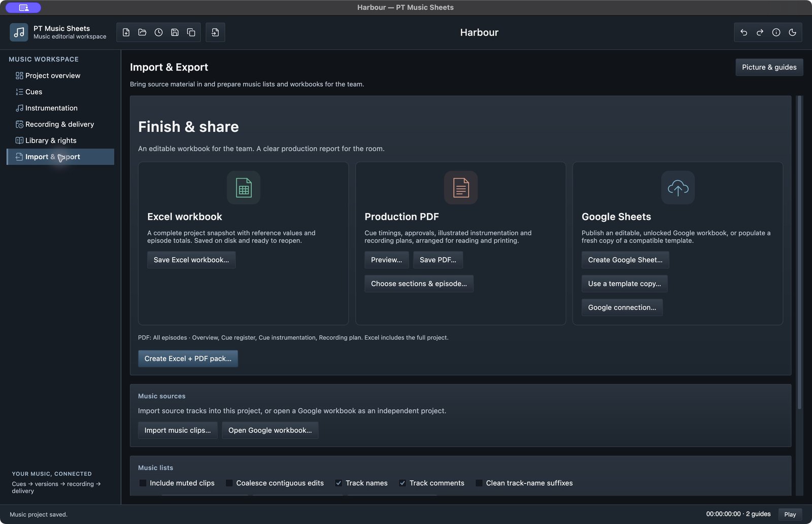Redo the last undone action
Screen dimensions: 812x524
click(760, 32)
